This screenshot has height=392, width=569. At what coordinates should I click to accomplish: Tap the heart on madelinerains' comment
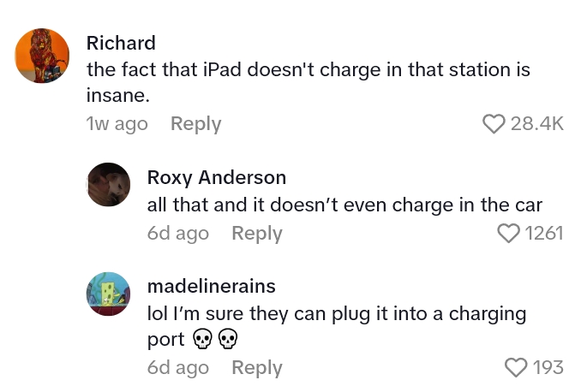coord(516,367)
